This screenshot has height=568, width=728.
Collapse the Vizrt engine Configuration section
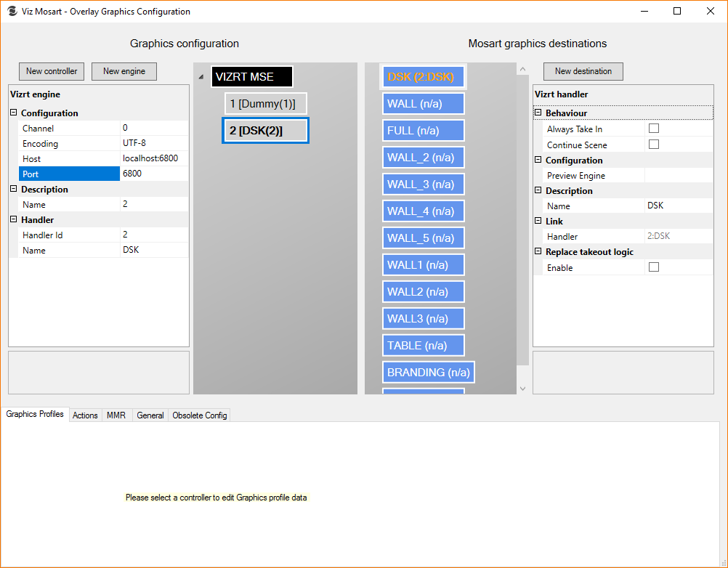[14, 113]
